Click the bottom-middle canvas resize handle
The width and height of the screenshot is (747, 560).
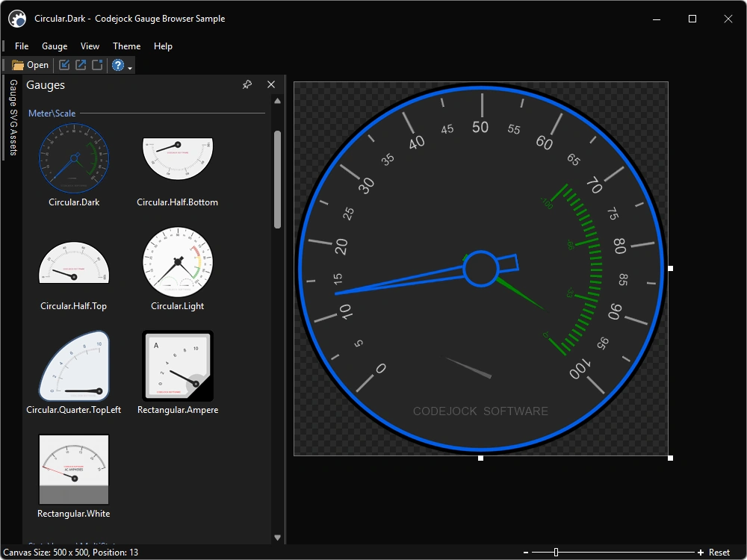pos(480,458)
